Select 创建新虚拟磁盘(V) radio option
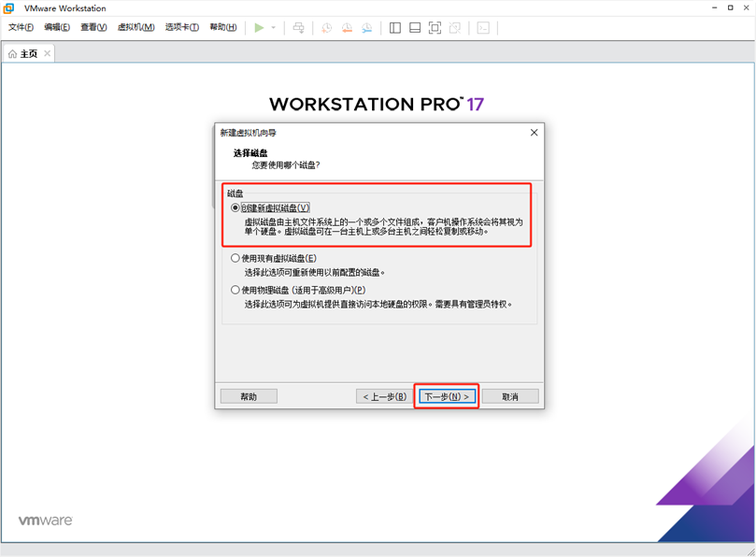 click(235, 207)
